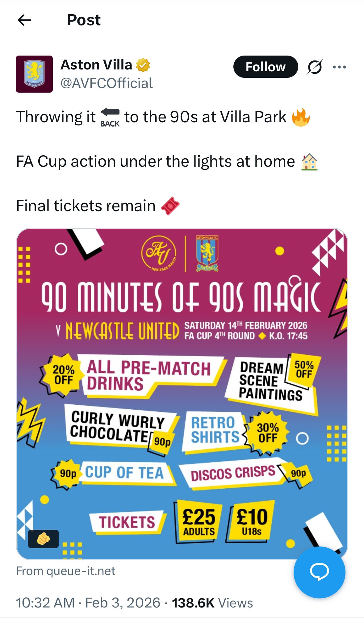Image resolution: width=364 pixels, height=622 pixels.
Task: Click the gold verified badge
Action: (143, 65)
